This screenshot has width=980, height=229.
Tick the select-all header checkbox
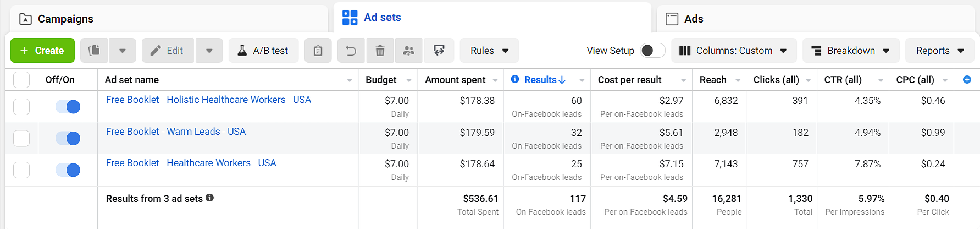[x=21, y=80]
